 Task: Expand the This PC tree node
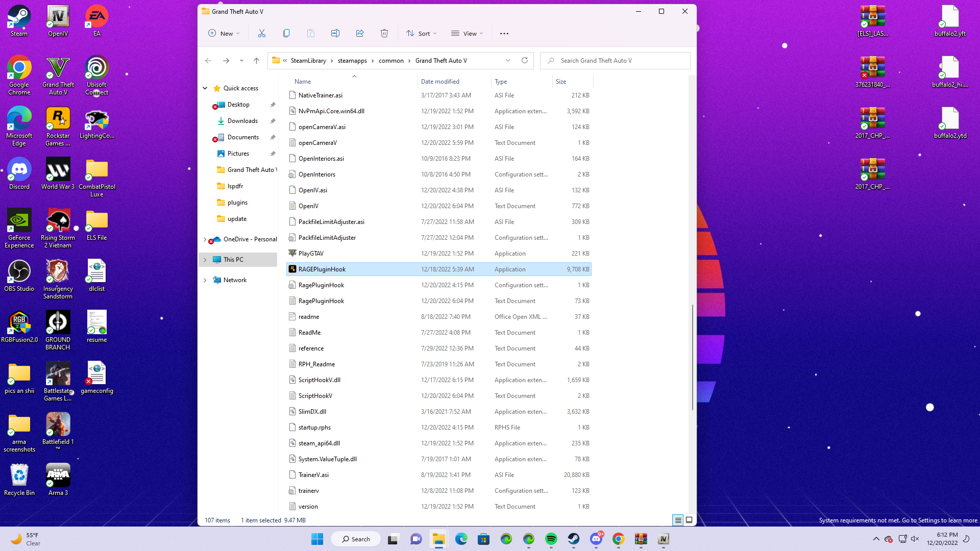(x=205, y=260)
